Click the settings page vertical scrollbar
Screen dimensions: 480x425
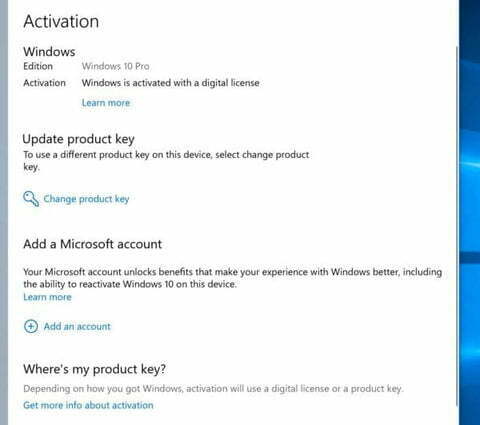[x=457, y=227]
